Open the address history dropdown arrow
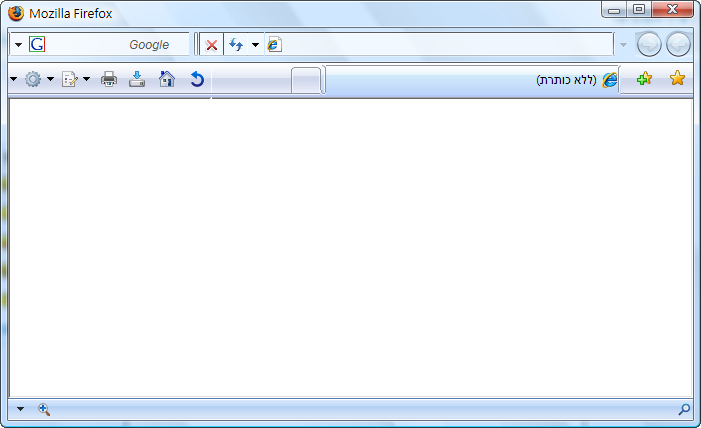 click(255, 45)
